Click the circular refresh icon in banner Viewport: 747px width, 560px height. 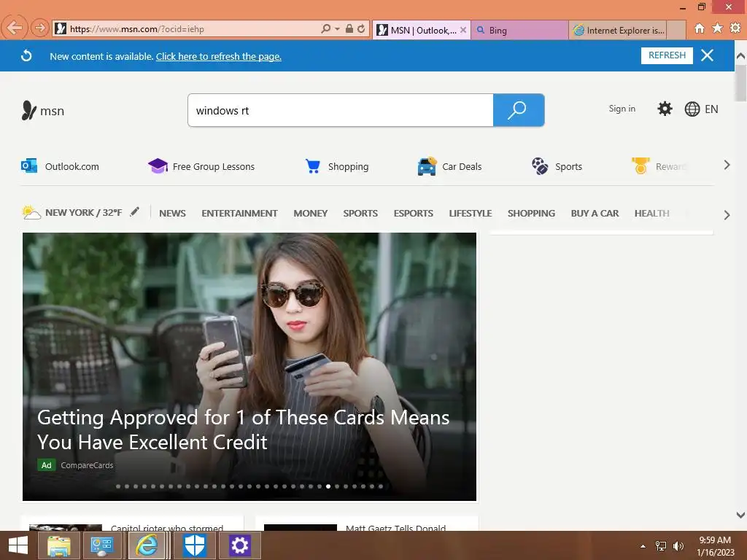click(x=27, y=55)
